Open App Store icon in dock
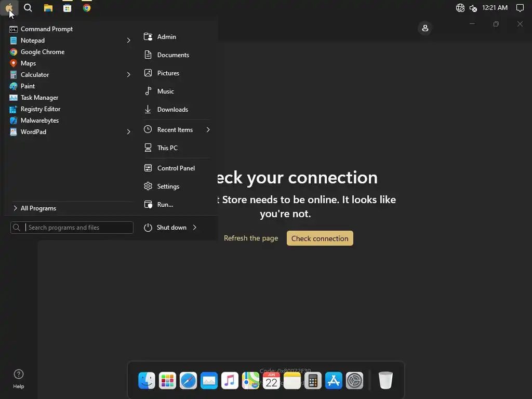Image resolution: width=532 pixels, height=399 pixels. [x=334, y=380]
